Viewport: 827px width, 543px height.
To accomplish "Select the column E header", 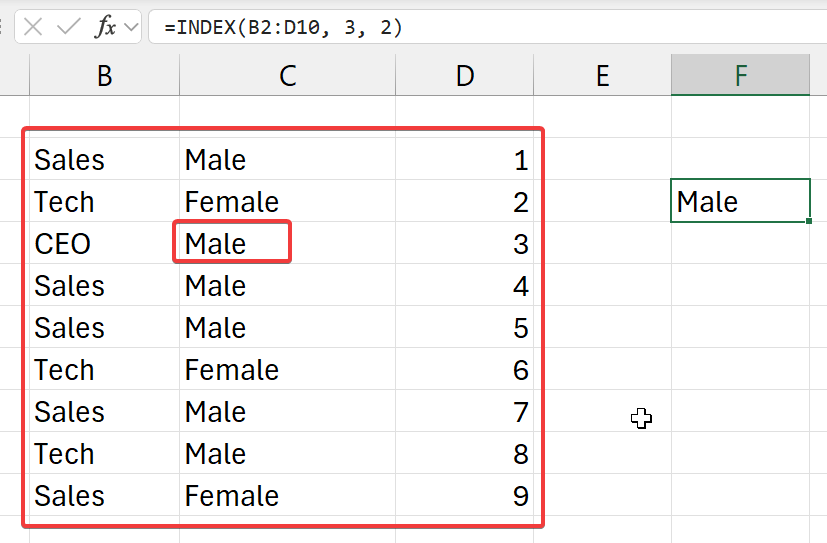I will coord(602,76).
